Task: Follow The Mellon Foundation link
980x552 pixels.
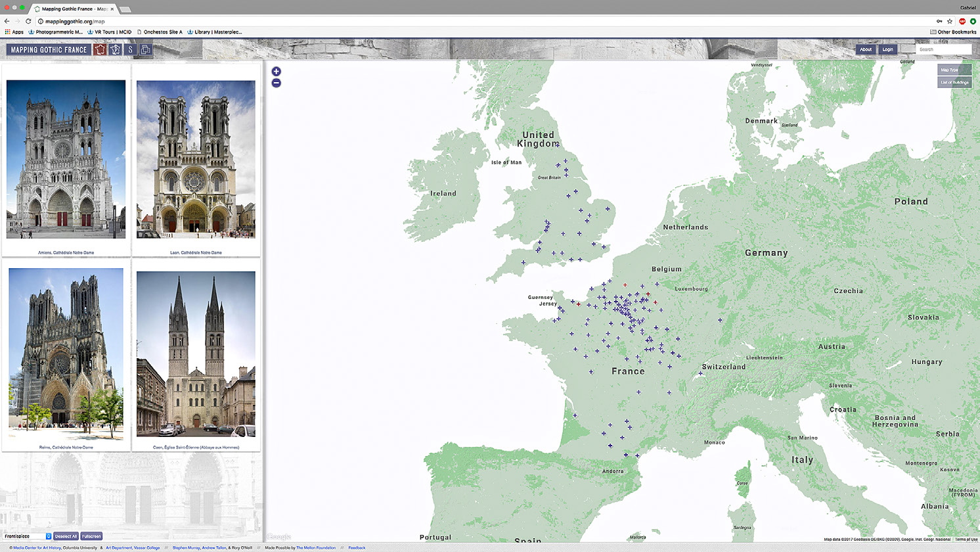Action: coord(316,547)
